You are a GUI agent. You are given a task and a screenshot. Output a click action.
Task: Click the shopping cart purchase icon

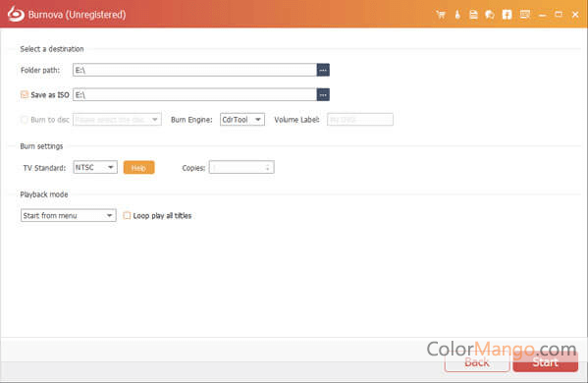click(x=441, y=15)
